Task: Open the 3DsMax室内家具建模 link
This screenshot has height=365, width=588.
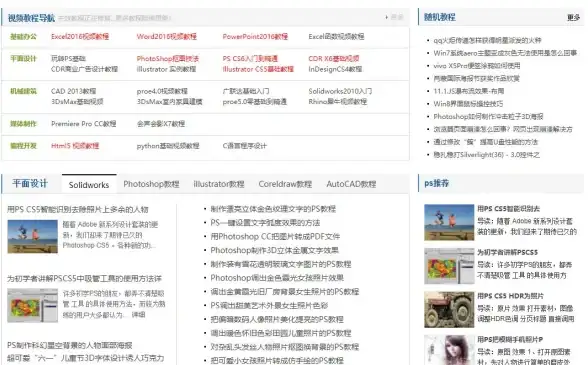Action: pyautogui.click(x=170, y=102)
